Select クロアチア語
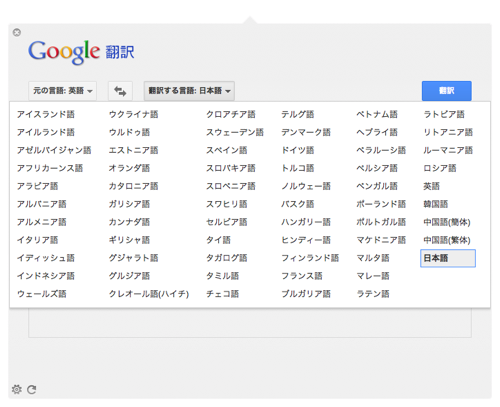Image resolution: width=500 pixels, height=407 pixels. click(x=231, y=114)
